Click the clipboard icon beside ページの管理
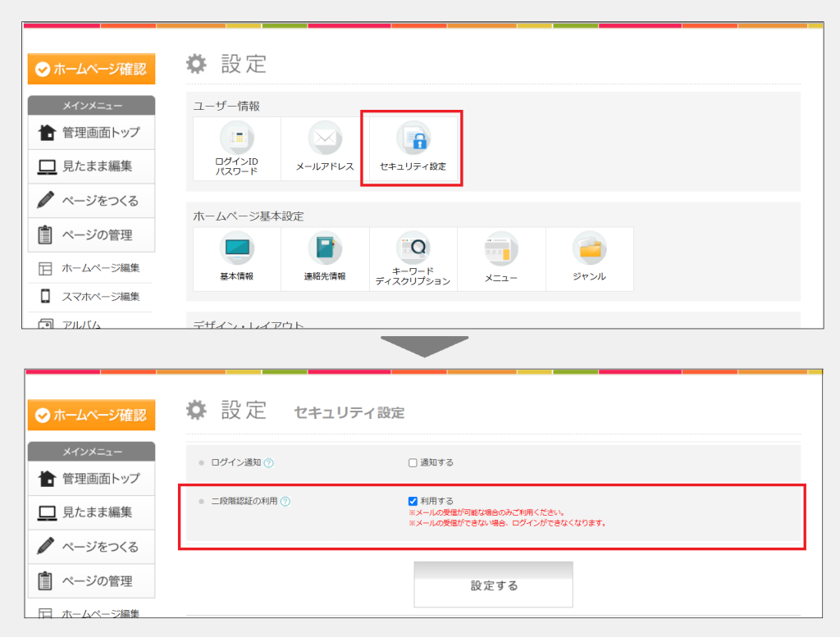Viewport: 840px width, 637px height. click(46, 233)
